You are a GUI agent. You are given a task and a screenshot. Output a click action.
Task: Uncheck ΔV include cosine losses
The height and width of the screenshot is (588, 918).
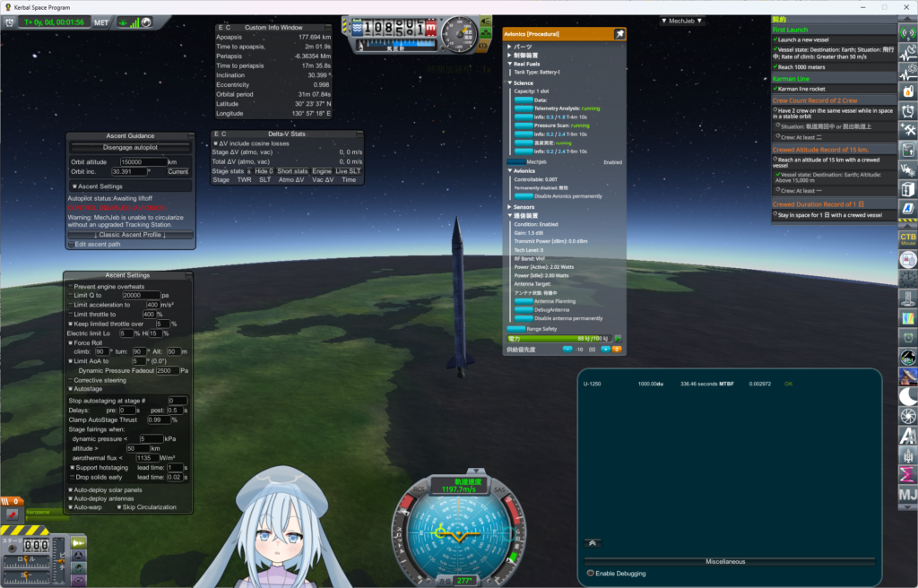pos(216,143)
